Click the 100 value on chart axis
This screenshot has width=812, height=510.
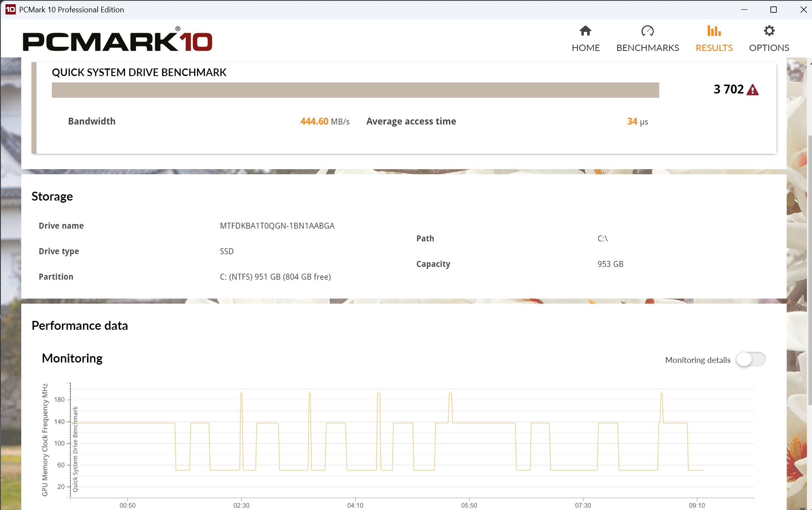pyautogui.click(x=59, y=443)
